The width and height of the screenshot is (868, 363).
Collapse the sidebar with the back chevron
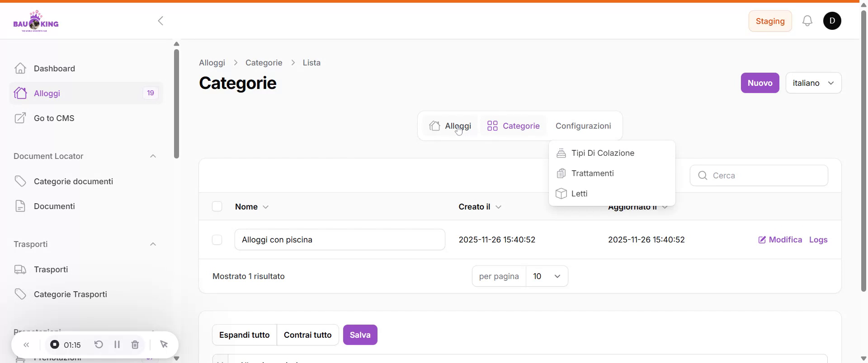tap(160, 21)
